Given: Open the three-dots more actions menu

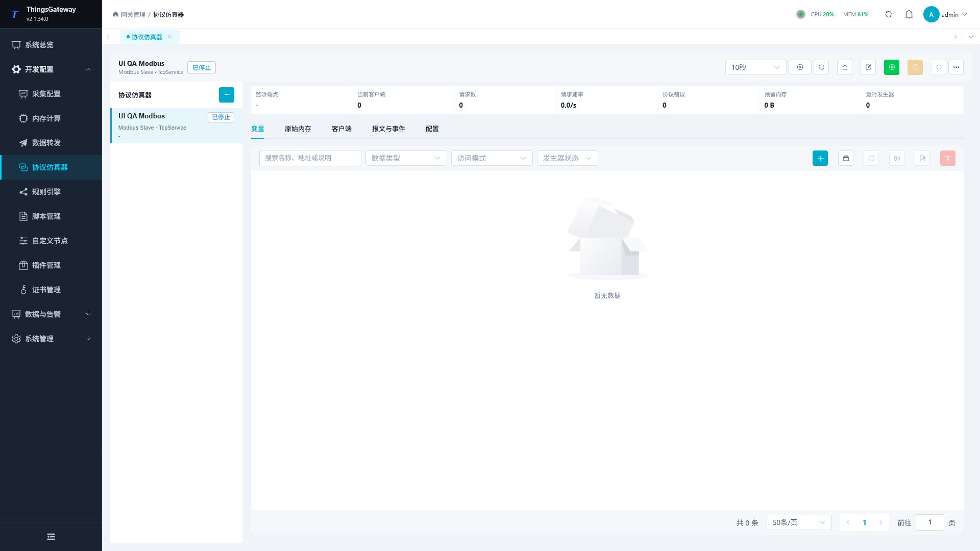Looking at the screenshot, I should pos(956,67).
